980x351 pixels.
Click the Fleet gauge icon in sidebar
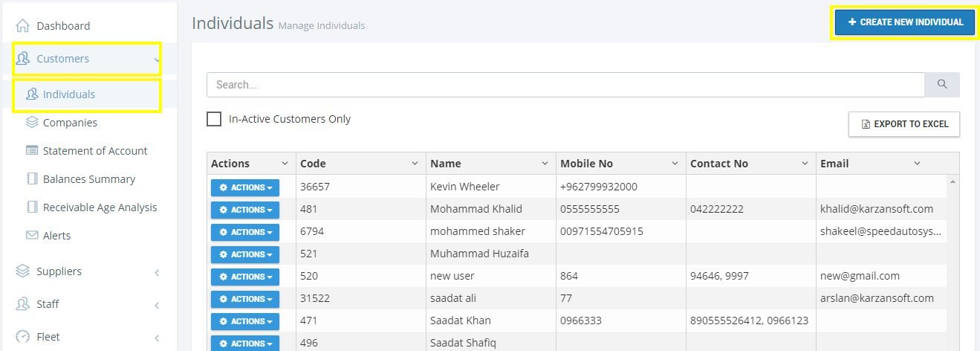click(x=22, y=337)
